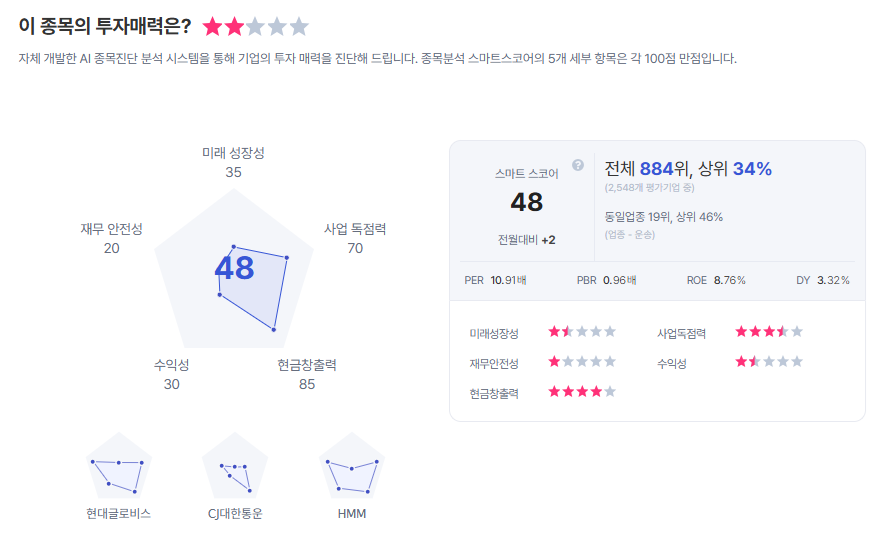The width and height of the screenshot is (874, 545).
Task: Click the 사업독점력 star rating icons
Action: pos(769,332)
